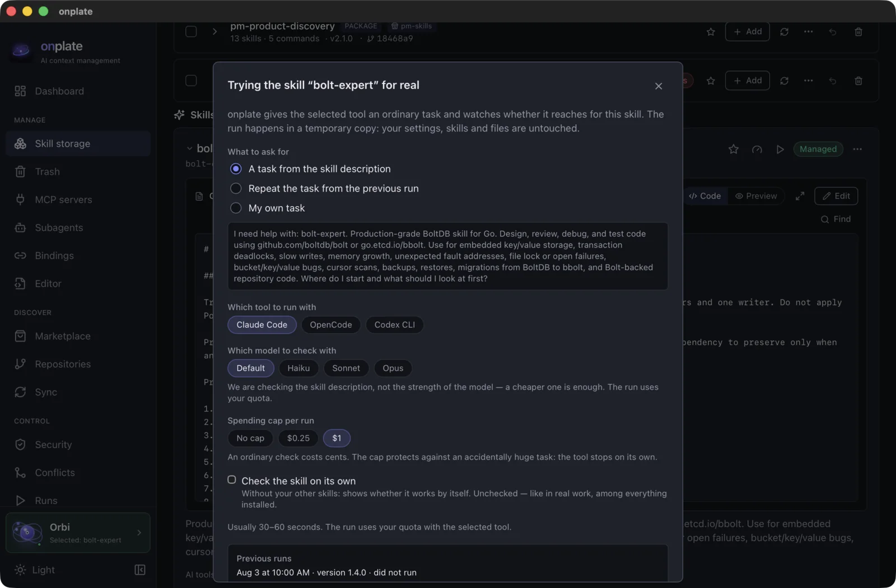Expand the pm-product-discovery package row
896x588 pixels.
(214, 32)
